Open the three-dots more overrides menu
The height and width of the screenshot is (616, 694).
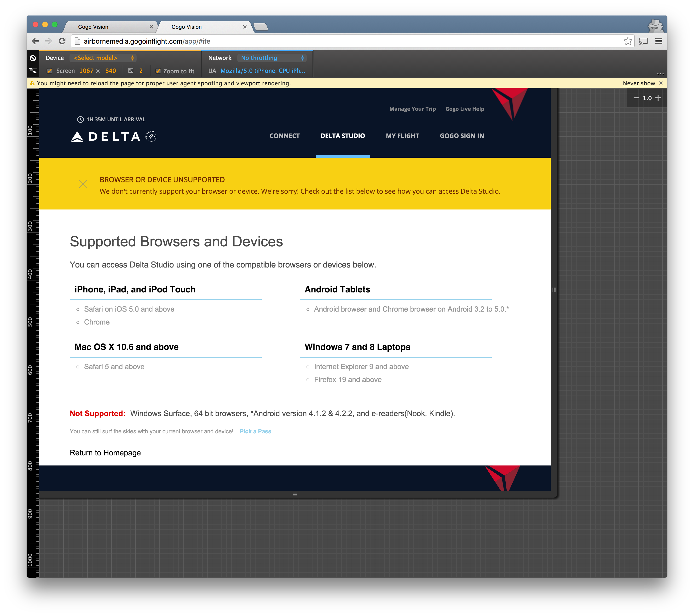tap(660, 73)
